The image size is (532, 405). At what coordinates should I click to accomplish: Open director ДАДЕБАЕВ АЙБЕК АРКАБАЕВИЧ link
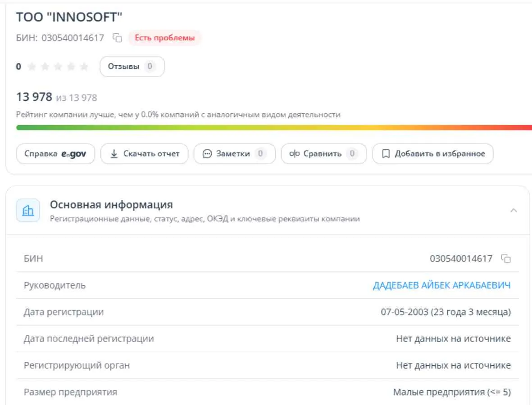pos(442,285)
